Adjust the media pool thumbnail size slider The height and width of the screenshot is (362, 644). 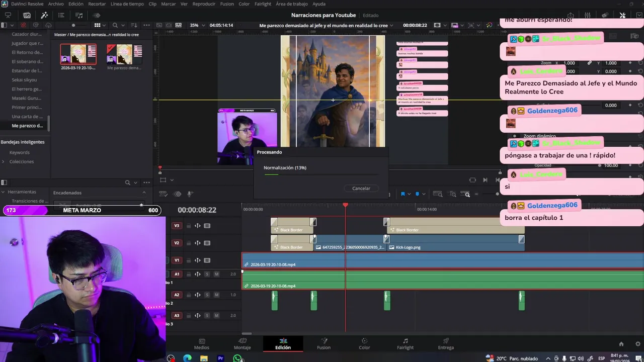73,25
